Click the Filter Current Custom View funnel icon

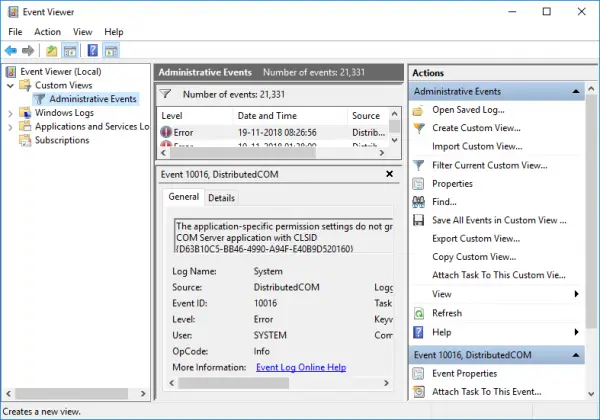click(x=419, y=165)
